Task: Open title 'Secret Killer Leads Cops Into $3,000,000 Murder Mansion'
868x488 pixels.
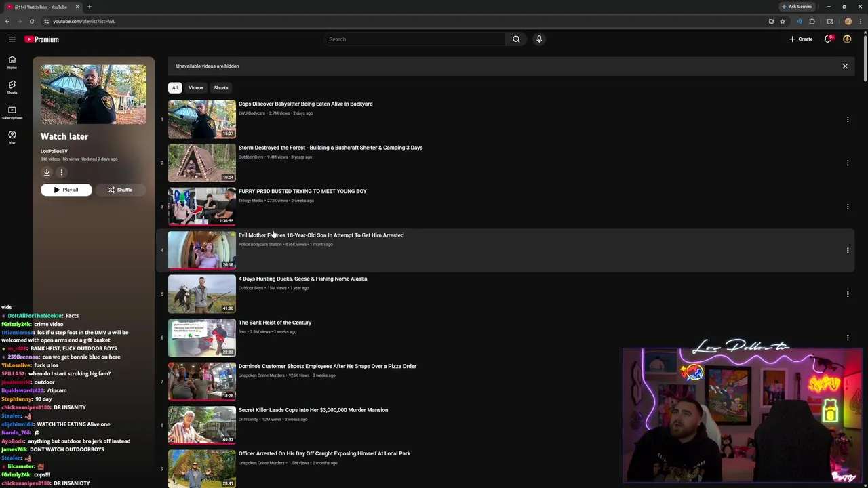Action: point(313,410)
